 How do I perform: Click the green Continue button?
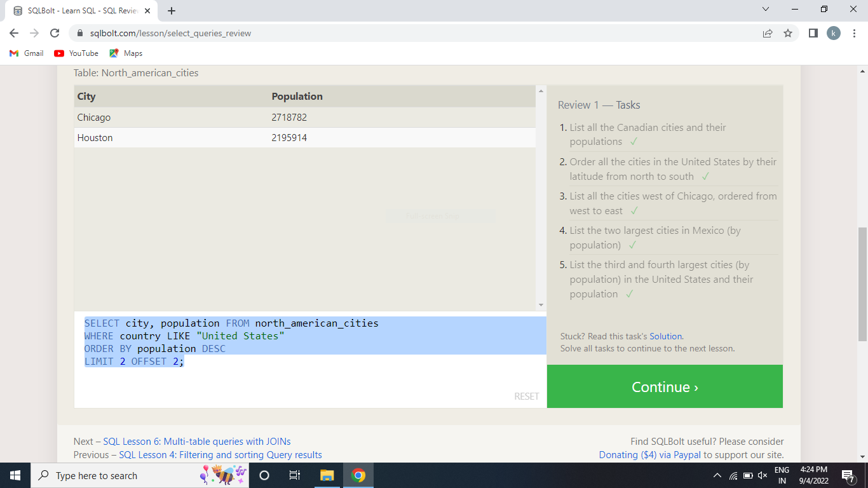tap(665, 386)
